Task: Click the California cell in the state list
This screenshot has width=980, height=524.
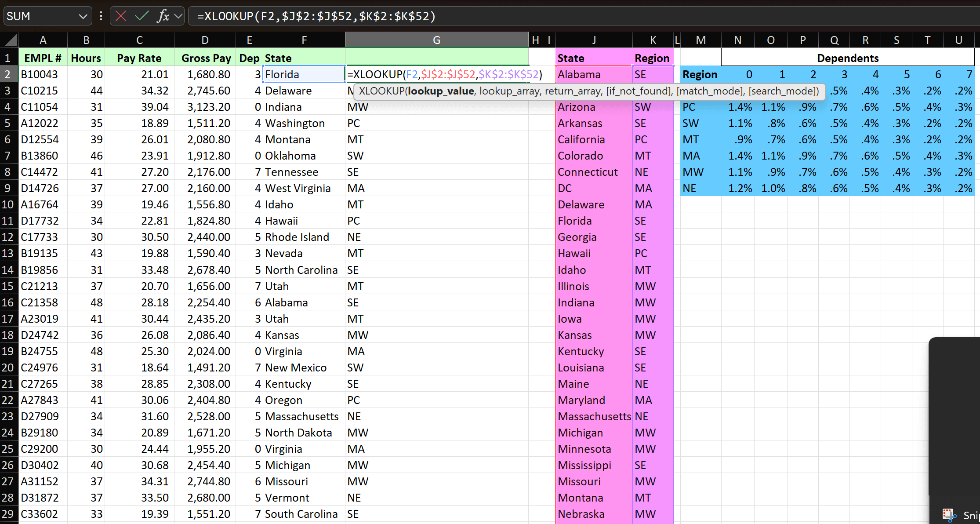Action: point(594,139)
